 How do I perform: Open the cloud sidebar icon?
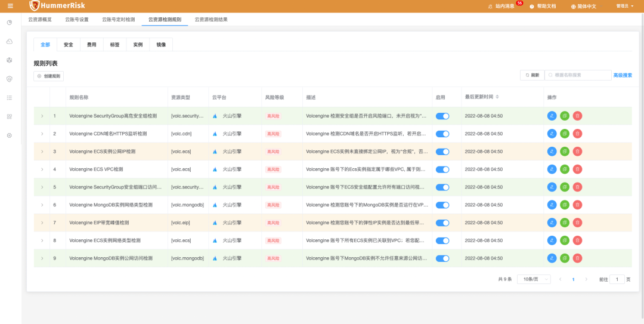(10, 41)
